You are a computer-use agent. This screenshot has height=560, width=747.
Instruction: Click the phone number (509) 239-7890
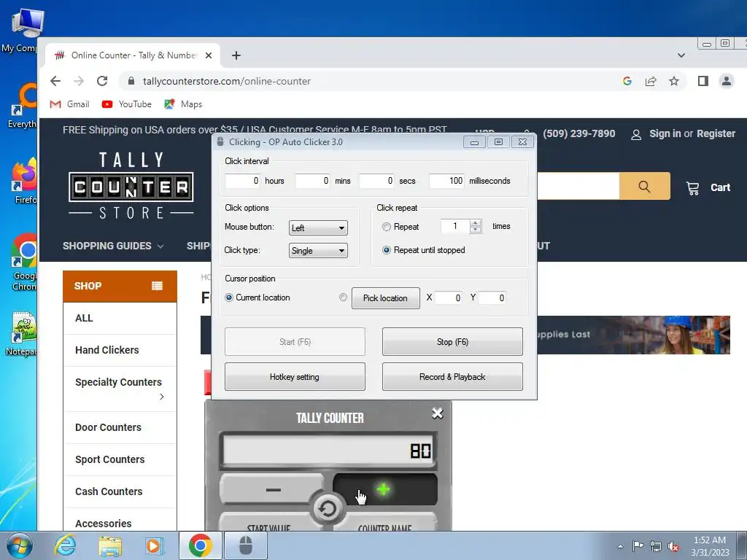coord(578,134)
